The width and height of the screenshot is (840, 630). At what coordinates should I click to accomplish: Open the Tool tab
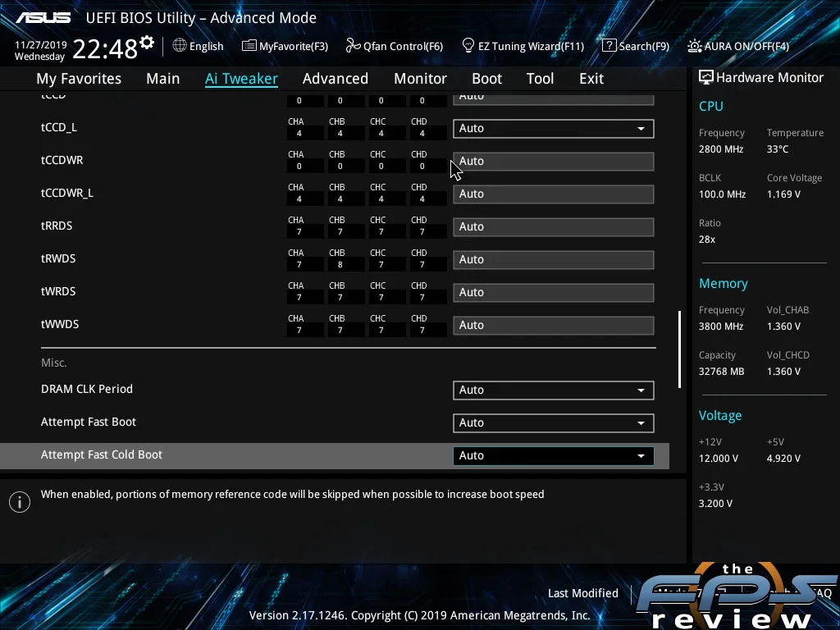pos(540,79)
